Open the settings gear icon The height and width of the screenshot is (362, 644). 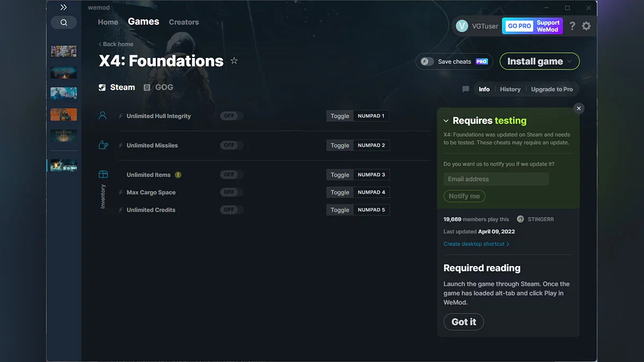tap(586, 25)
